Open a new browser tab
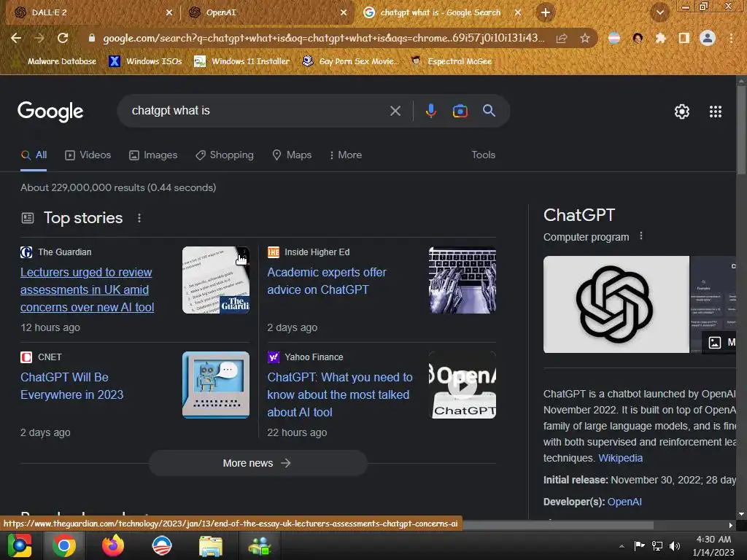Image resolution: width=747 pixels, height=560 pixels. 546,12
